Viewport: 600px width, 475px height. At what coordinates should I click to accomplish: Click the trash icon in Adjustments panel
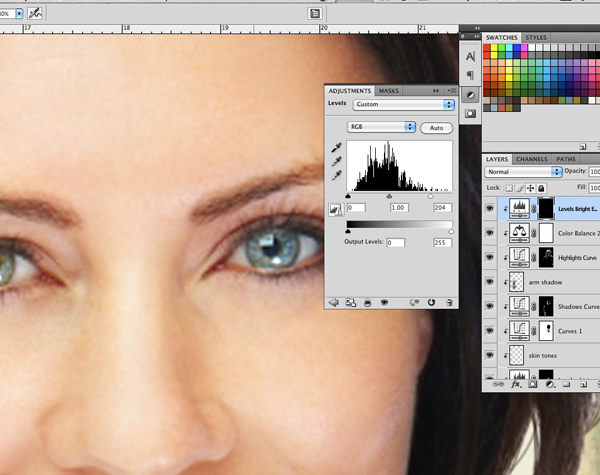pos(449,302)
